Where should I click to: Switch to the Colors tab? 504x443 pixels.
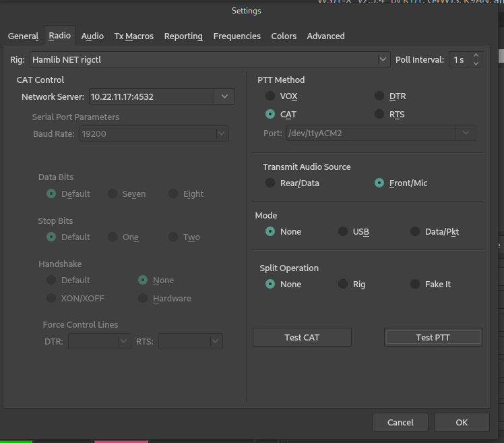[284, 36]
